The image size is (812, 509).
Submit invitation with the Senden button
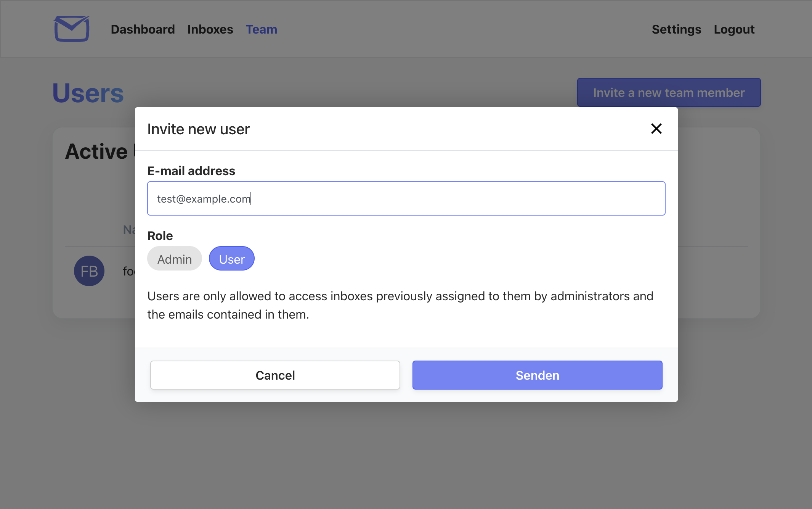[x=537, y=375]
